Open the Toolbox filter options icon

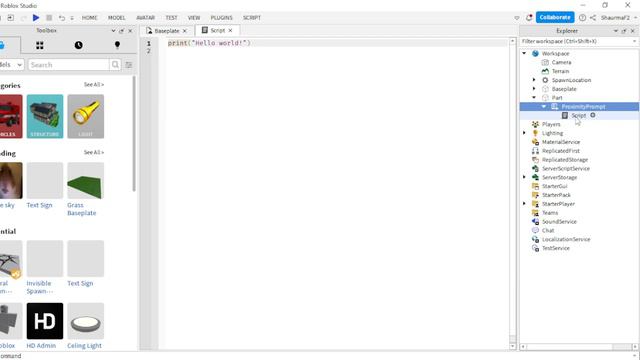coord(129,65)
